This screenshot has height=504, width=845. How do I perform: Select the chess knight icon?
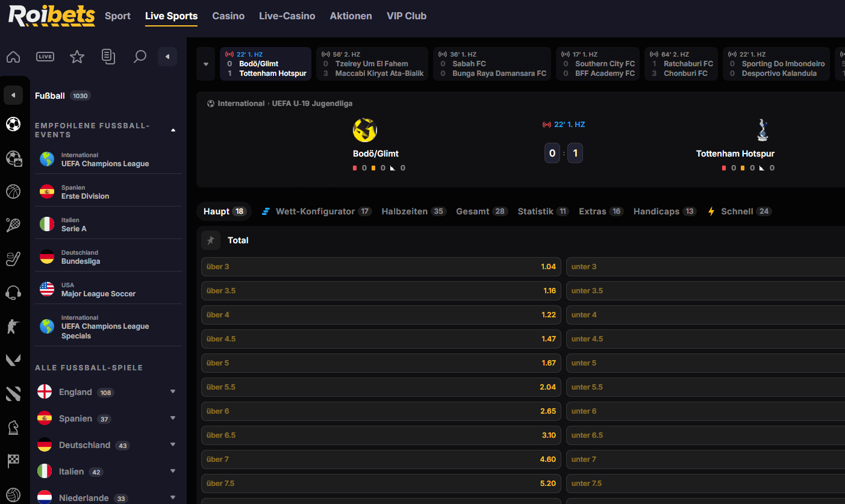point(13,428)
